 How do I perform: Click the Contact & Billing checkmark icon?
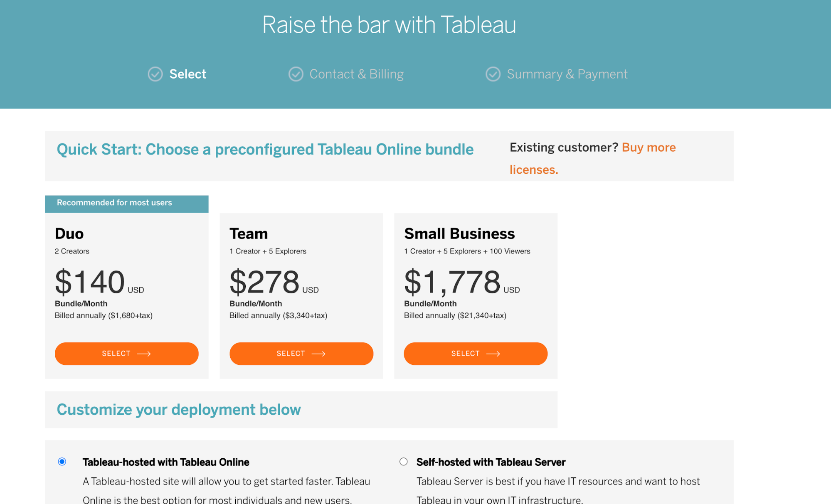pos(296,74)
